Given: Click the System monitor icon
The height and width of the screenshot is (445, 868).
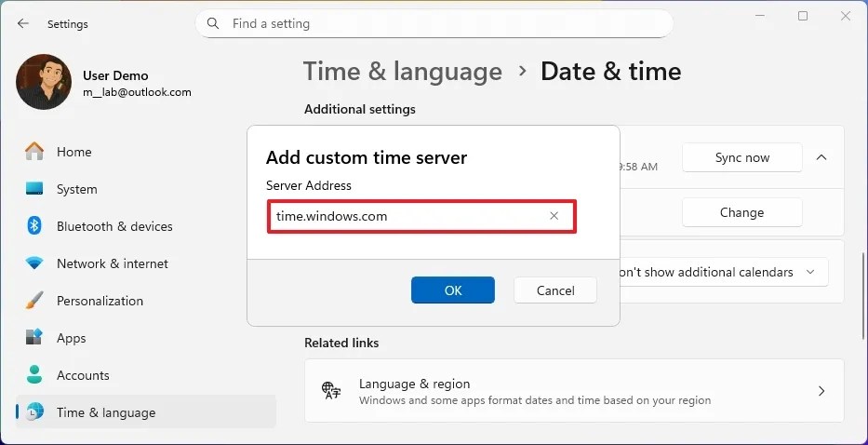Looking at the screenshot, I should (x=34, y=189).
